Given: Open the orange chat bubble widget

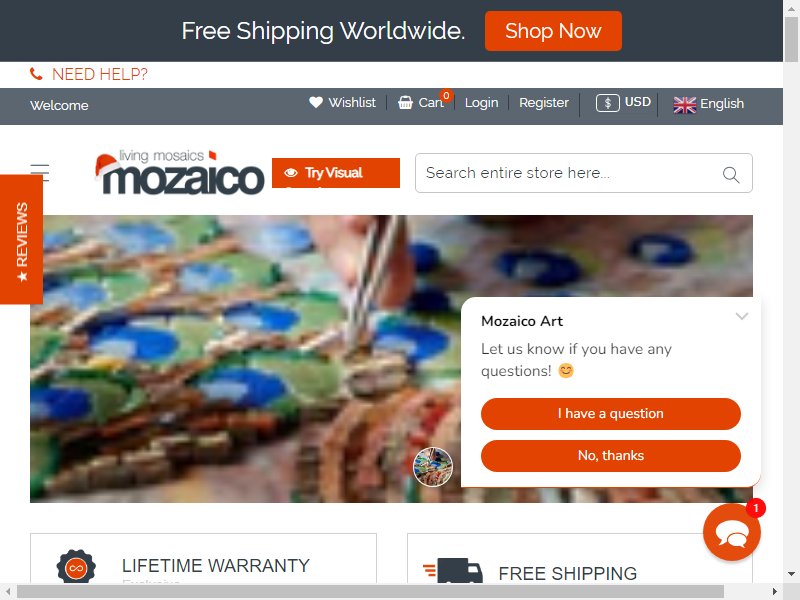Looking at the screenshot, I should click(x=732, y=533).
